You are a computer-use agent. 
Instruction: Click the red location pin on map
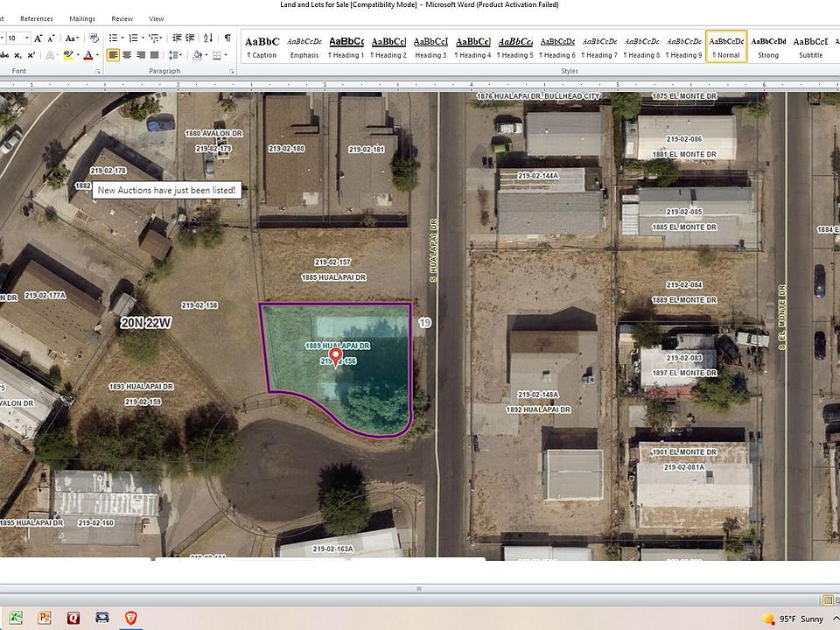(x=335, y=357)
